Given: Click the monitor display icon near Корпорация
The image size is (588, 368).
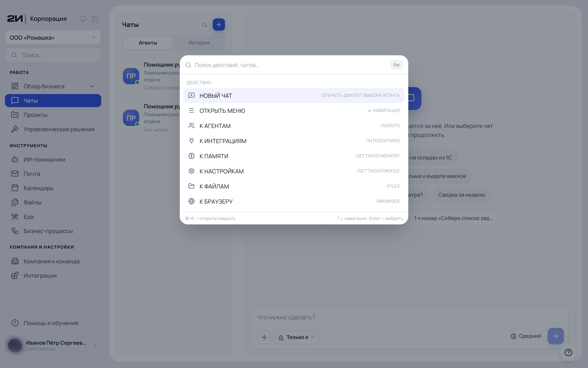Looking at the screenshot, I should [x=83, y=19].
